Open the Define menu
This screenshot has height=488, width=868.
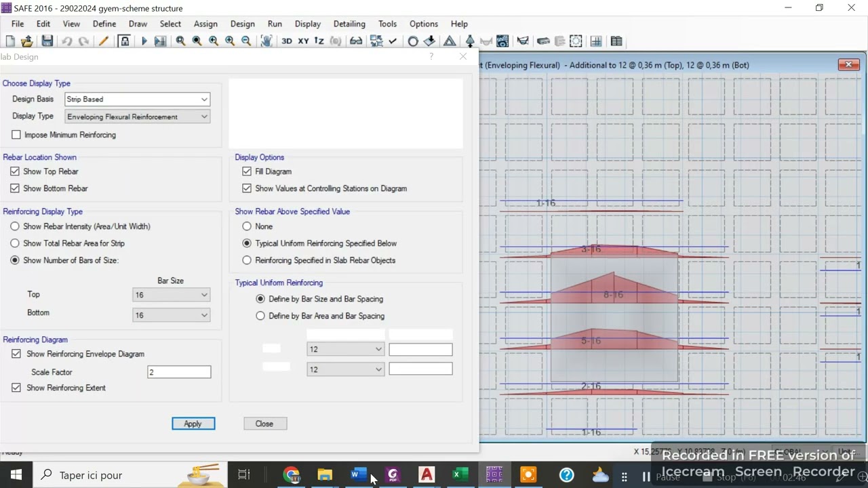pyautogui.click(x=104, y=24)
